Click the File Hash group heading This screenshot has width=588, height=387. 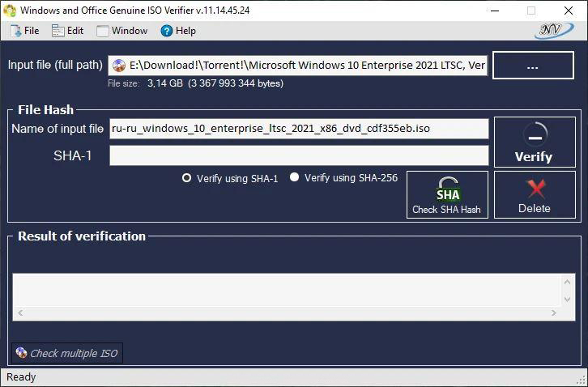click(45, 110)
